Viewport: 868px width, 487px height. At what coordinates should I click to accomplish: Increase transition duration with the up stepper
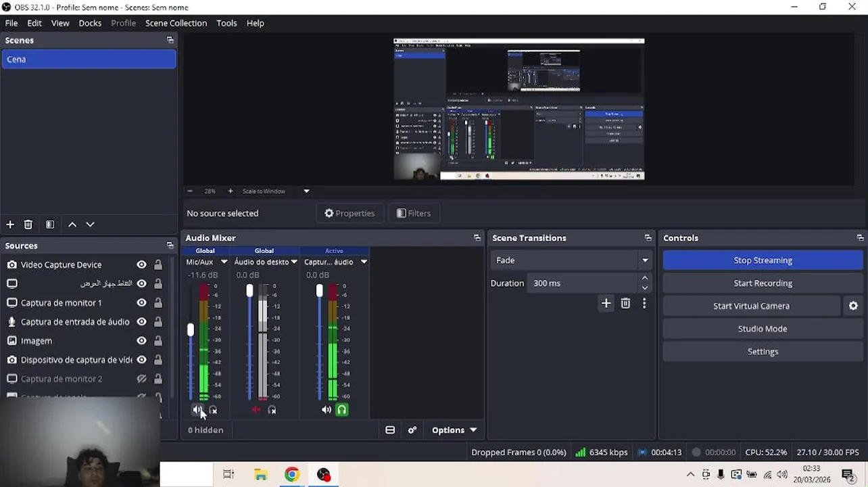point(645,278)
